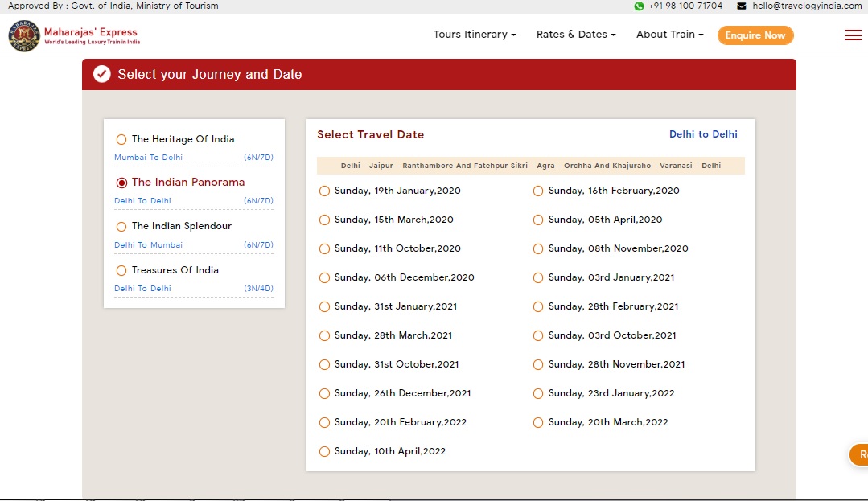Click the email envelope icon
Screen dimensions: 868x501
[742, 6]
